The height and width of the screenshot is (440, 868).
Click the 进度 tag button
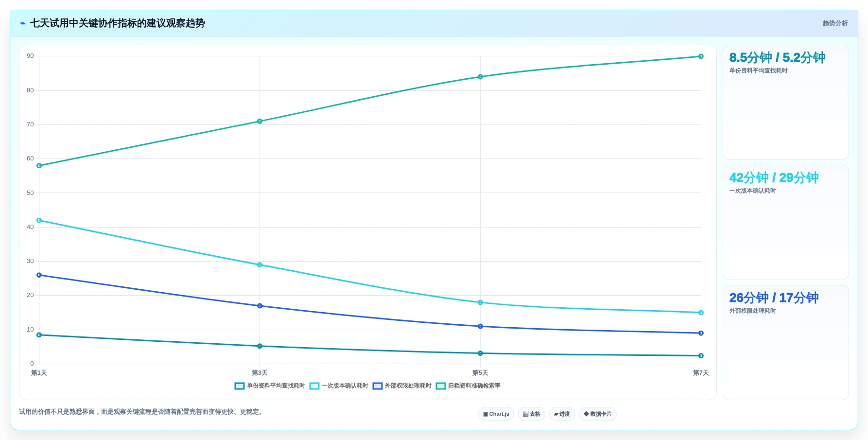[x=562, y=414]
